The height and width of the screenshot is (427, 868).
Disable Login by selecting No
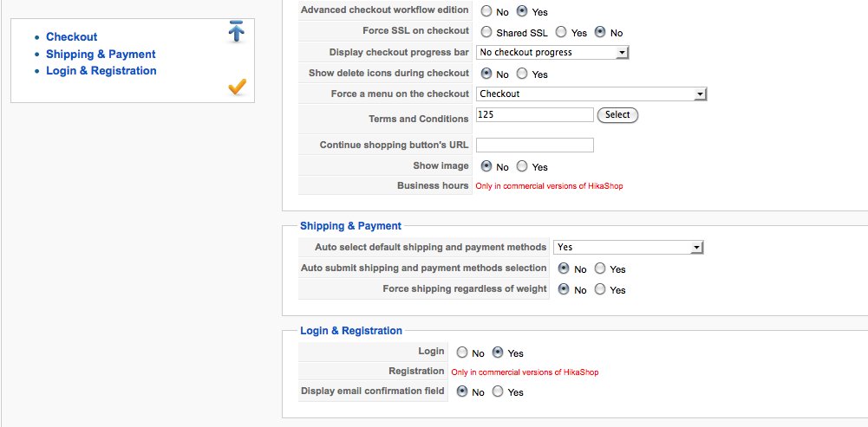pos(462,353)
